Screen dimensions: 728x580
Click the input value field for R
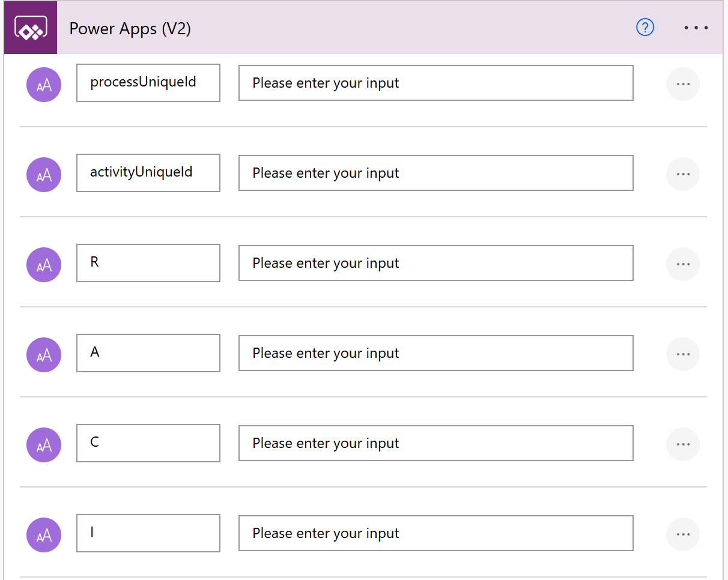435,263
